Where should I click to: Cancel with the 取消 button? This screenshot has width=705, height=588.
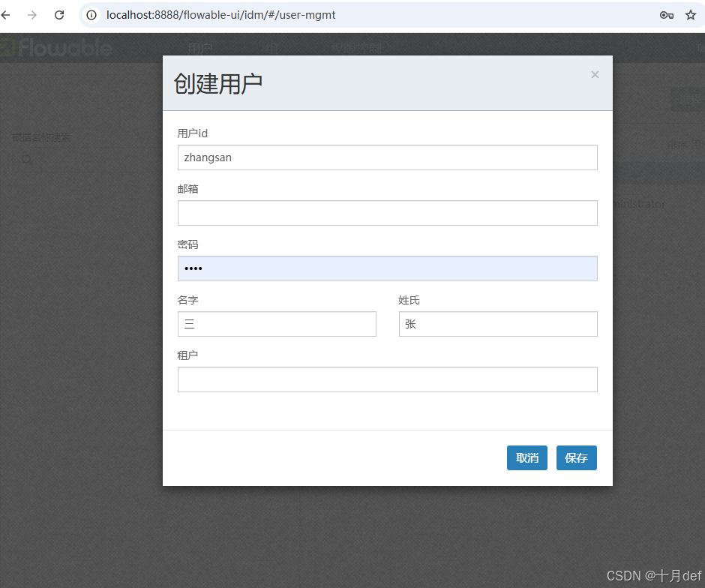tap(527, 457)
